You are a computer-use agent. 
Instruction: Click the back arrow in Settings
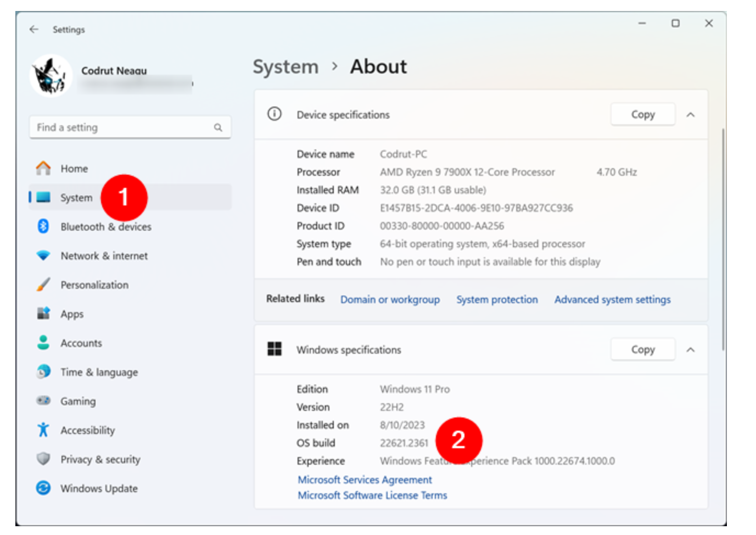pyautogui.click(x=34, y=29)
